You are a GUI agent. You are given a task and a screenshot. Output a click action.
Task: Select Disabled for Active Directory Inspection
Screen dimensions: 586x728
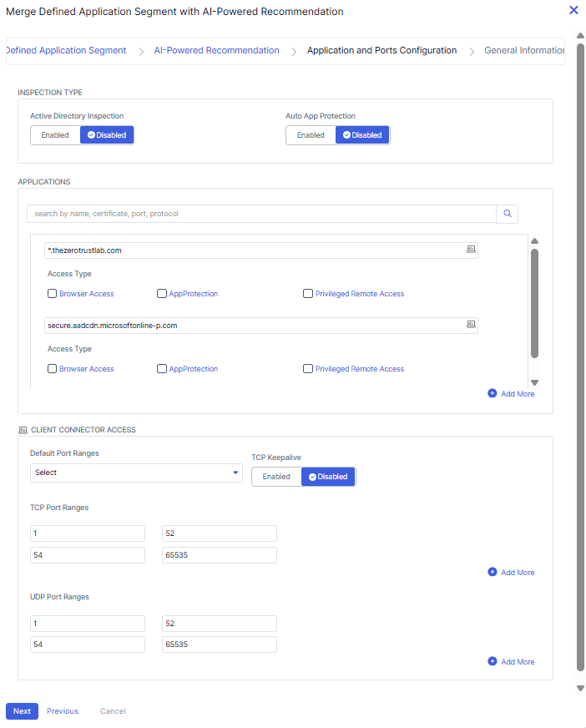click(x=107, y=135)
